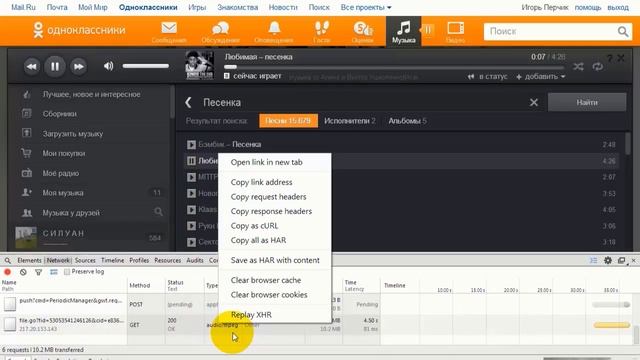Mute the player volume speaker icon
Screen dimensions: 640x360
coord(109,66)
